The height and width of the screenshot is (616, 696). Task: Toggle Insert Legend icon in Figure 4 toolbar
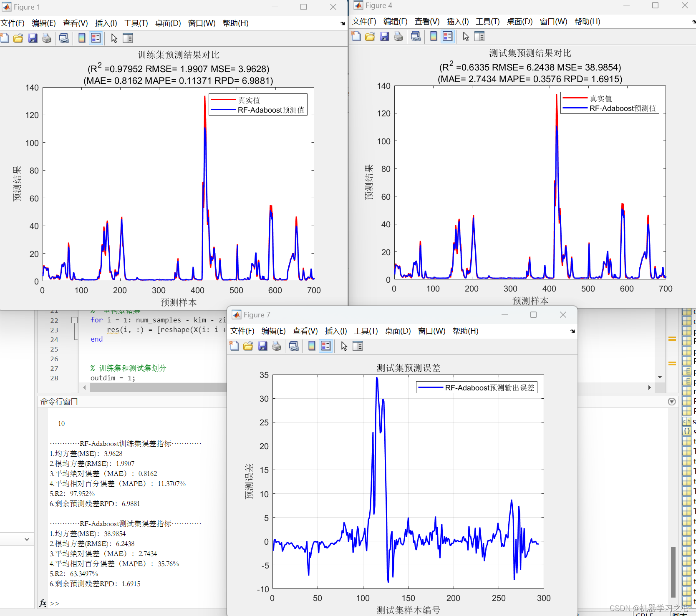coord(448,37)
